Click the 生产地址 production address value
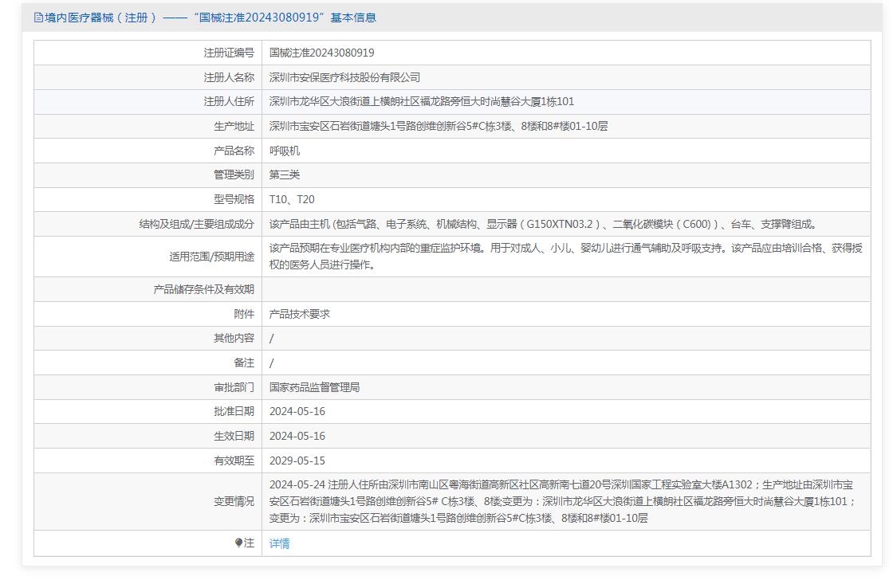 pyautogui.click(x=438, y=126)
